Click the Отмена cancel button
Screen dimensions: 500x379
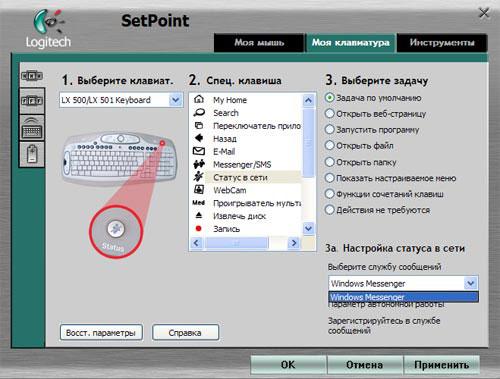tap(364, 364)
